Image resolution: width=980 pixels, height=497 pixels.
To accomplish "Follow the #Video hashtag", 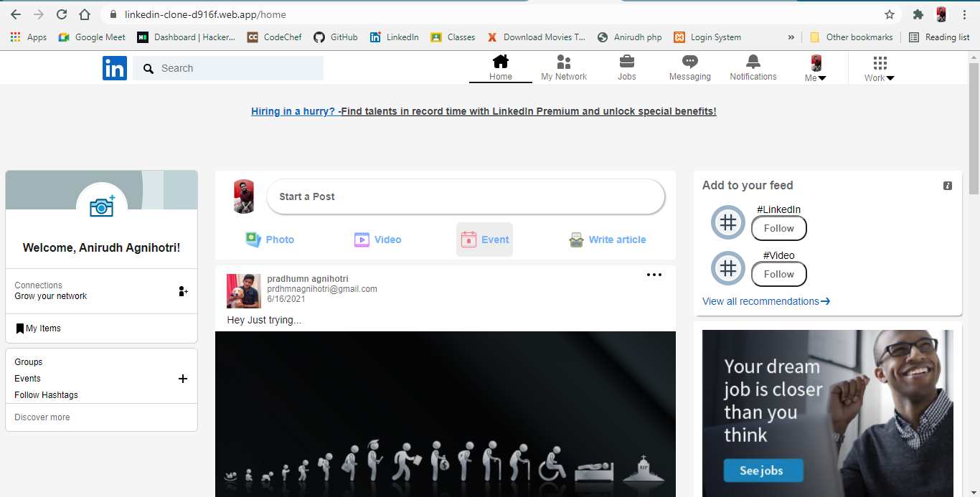I will click(x=778, y=274).
